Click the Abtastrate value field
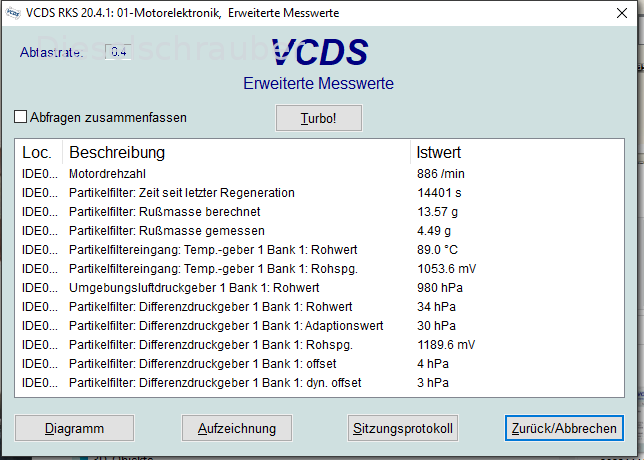This screenshot has height=460, width=644. tap(118, 52)
